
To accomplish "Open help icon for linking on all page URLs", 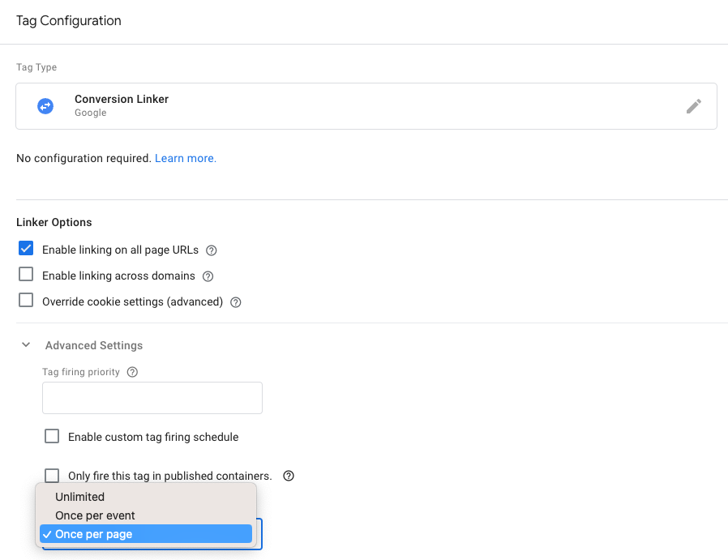I will click(x=212, y=250).
